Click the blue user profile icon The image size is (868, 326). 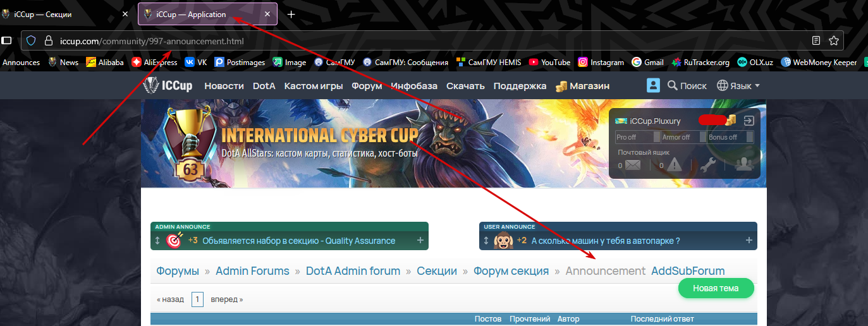coord(653,86)
